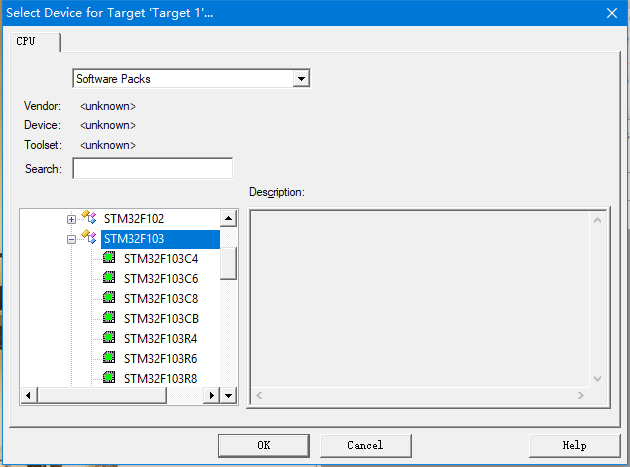Click the chip icon beside STM32F103C6
Image resolution: width=630 pixels, height=467 pixels.
109,277
